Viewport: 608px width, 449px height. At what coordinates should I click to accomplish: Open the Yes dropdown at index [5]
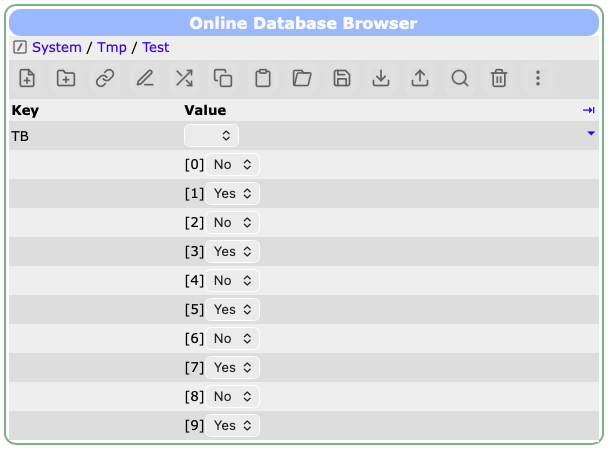pyautogui.click(x=234, y=310)
